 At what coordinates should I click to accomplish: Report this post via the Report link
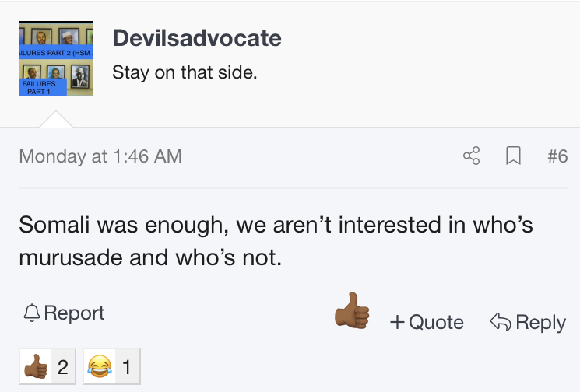click(64, 313)
